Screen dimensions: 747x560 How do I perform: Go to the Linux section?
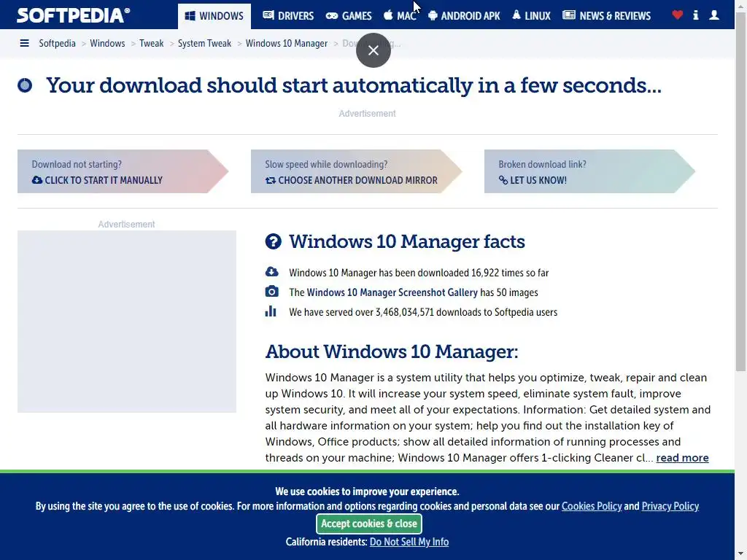pos(531,16)
